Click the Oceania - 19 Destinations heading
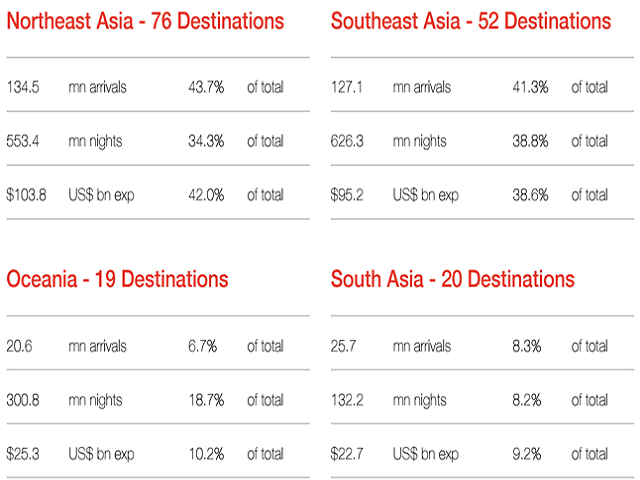This screenshot has width=640, height=480. [117, 280]
